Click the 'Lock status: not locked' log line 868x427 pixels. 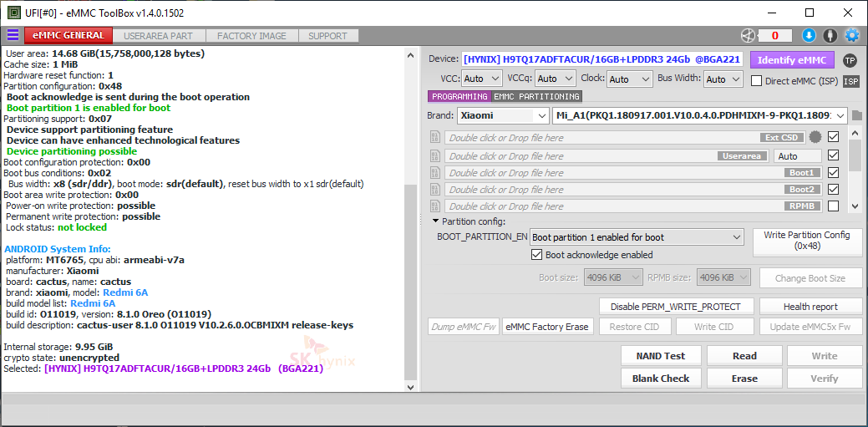point(56,227)
